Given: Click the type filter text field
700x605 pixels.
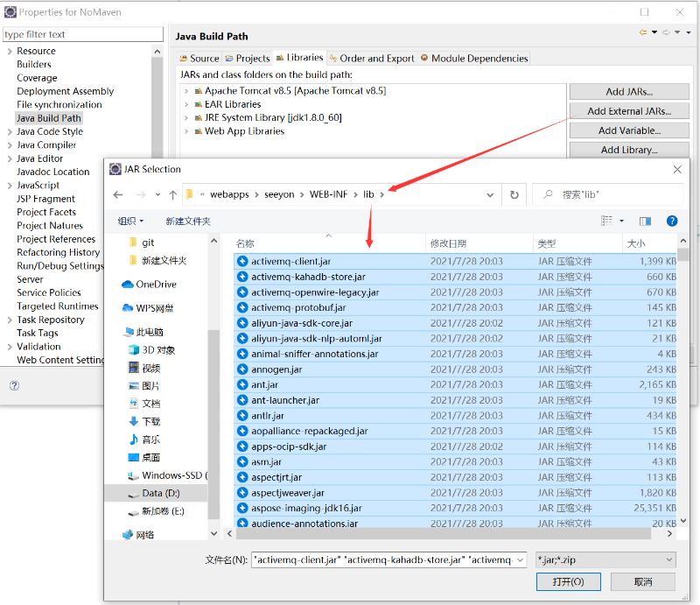Looking at the screenshot, I should tap(82, 34).
